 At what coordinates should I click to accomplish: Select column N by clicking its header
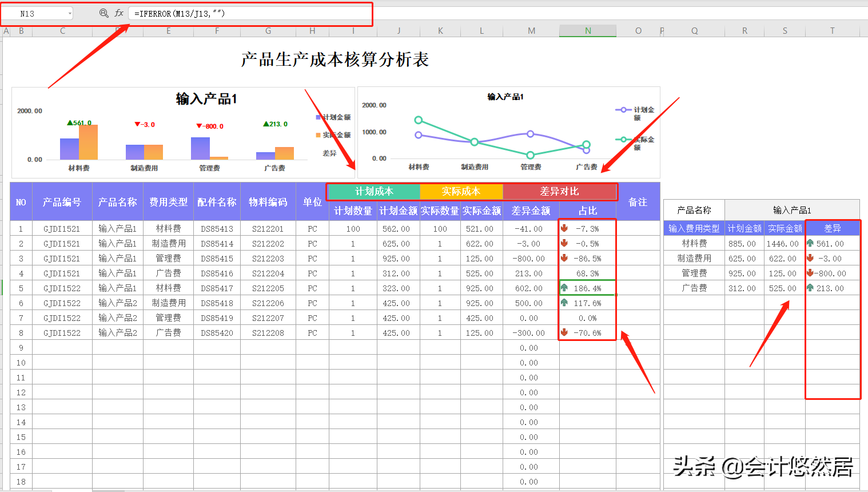click(587, 30)
